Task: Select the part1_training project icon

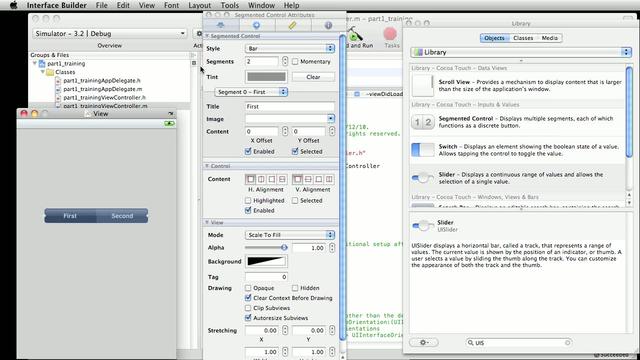Action: (42, 64)
